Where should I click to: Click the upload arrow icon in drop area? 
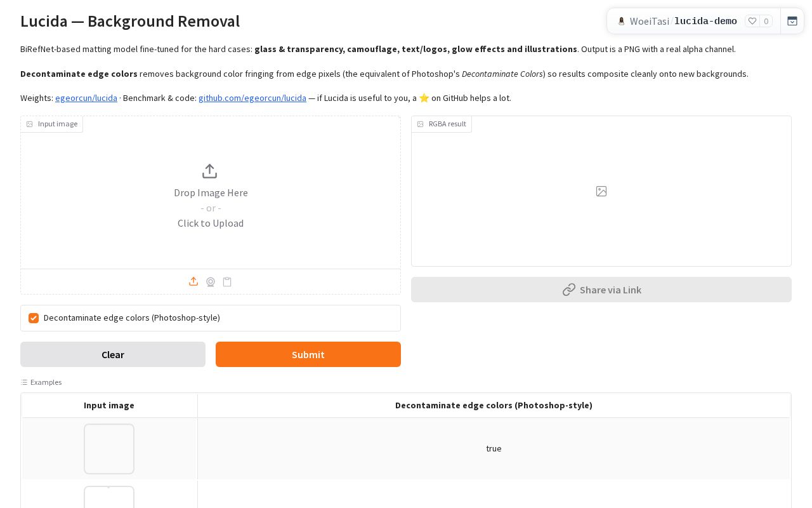(209, 171)
